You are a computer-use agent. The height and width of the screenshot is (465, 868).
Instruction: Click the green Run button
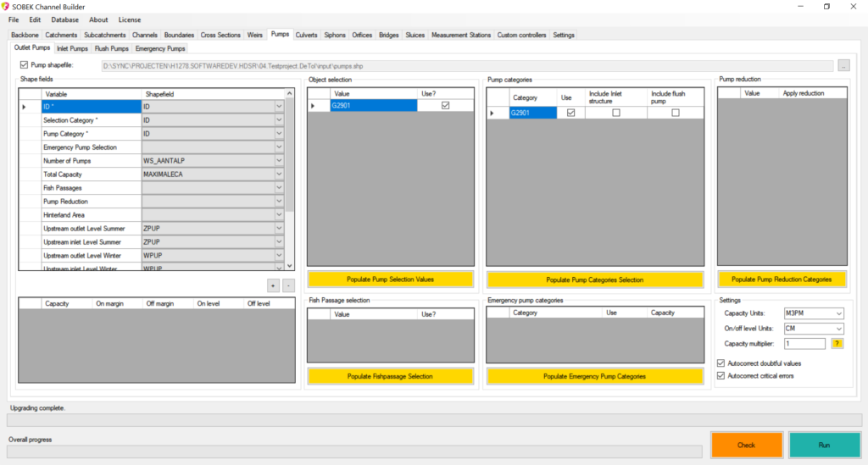[x=824, y=445]
